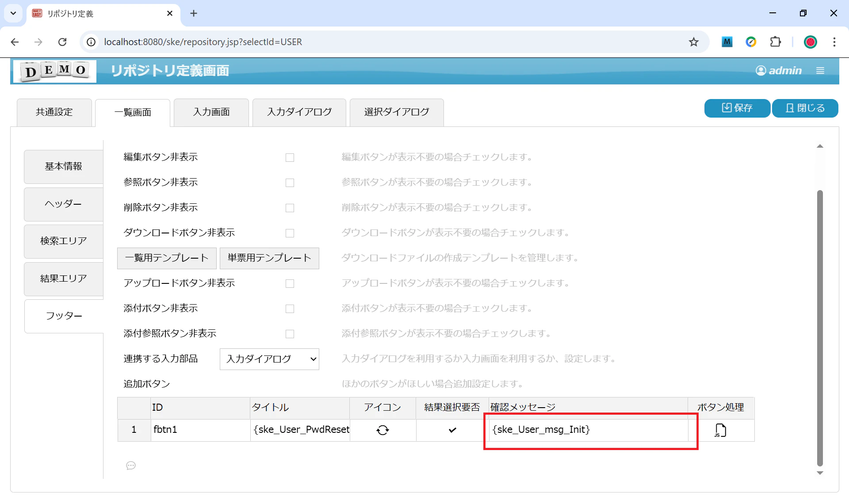The width and height of the screenshot is (849, 504).
Task: Open new browser tab
Action: tap(194, 13)
